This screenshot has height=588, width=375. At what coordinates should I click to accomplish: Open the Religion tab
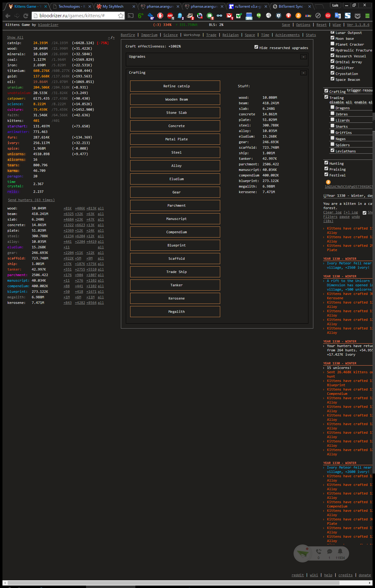tap(230, 35)
